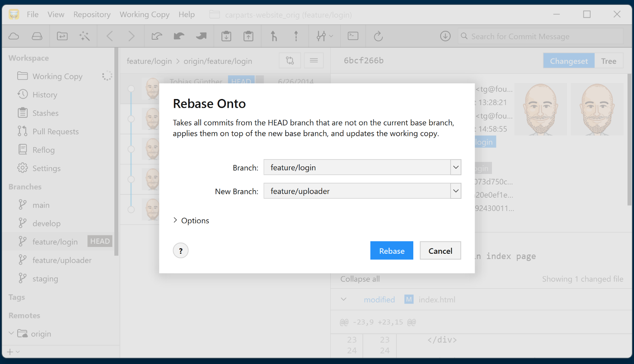Open History in the Workspace sidebar

[45, 95]
